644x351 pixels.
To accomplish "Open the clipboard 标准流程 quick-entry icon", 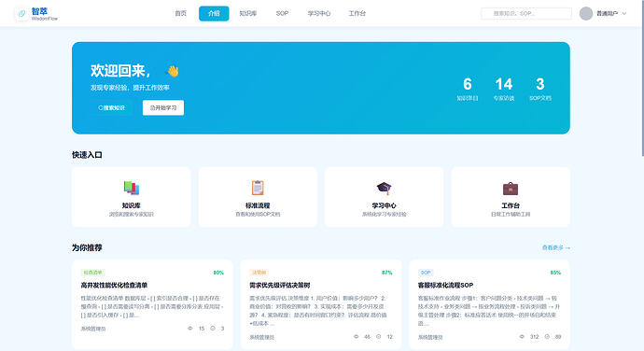I will [x=258, y=188].
